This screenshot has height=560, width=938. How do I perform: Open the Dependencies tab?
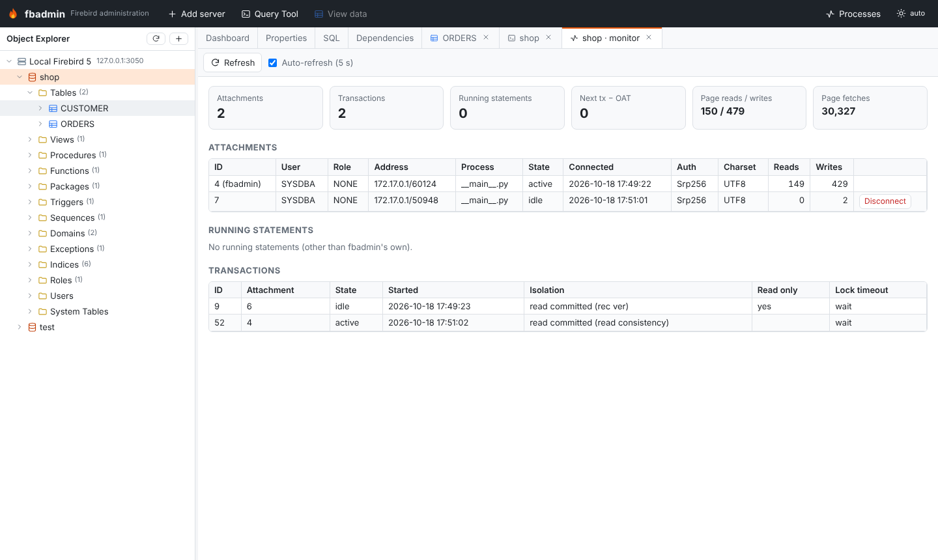click(x=385, y=38)
